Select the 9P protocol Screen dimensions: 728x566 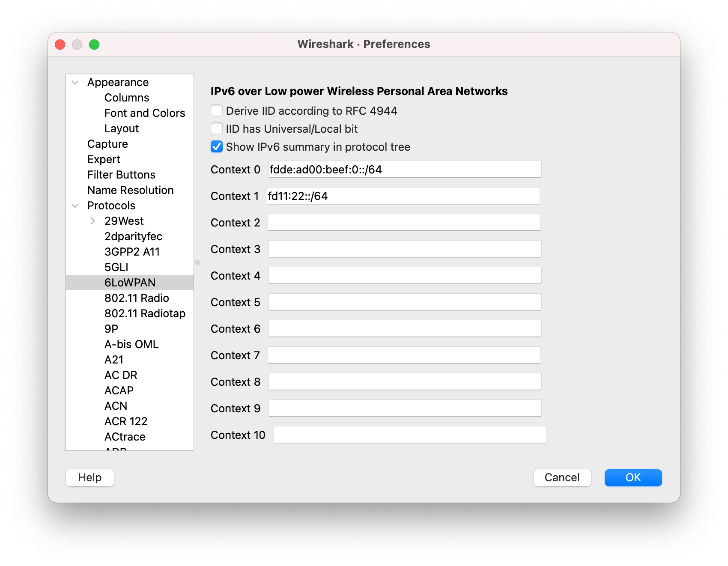point(111,329)
